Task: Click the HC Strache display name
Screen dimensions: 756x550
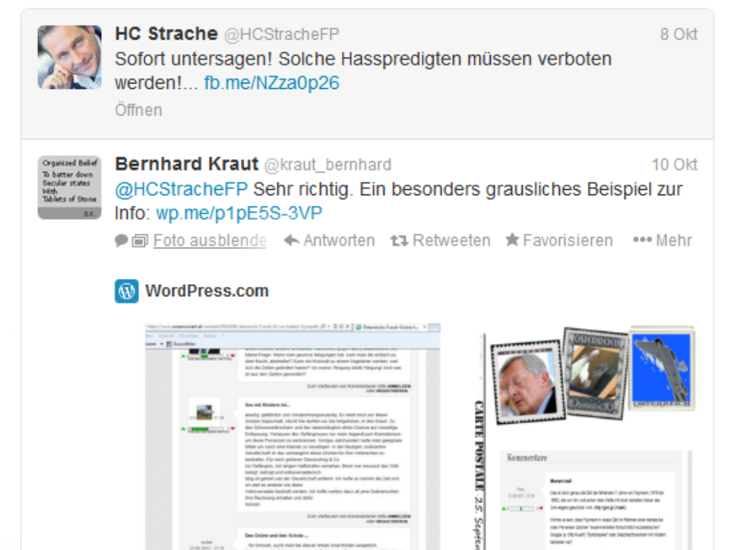Action: (166, 33)
